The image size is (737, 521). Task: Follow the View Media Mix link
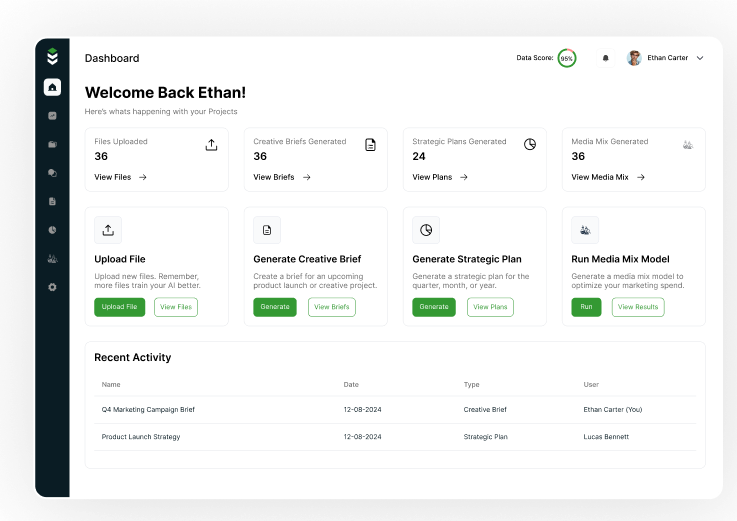coord(607,177)
